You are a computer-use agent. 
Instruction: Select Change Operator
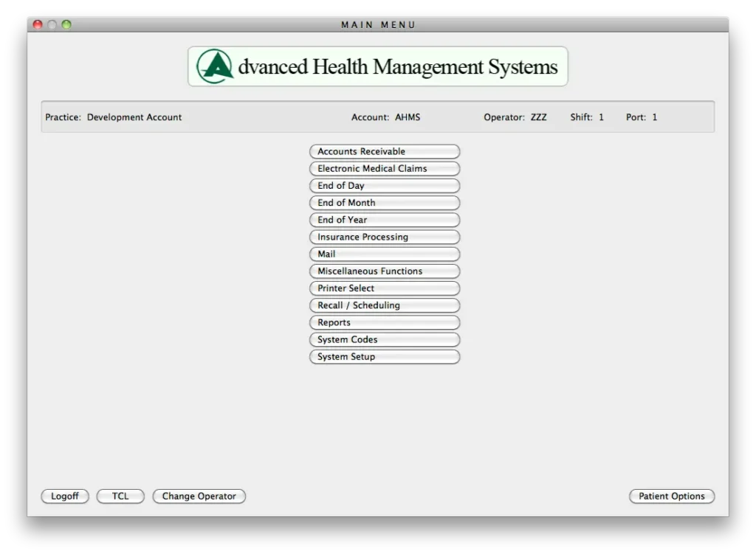click(x=199, y=496)
